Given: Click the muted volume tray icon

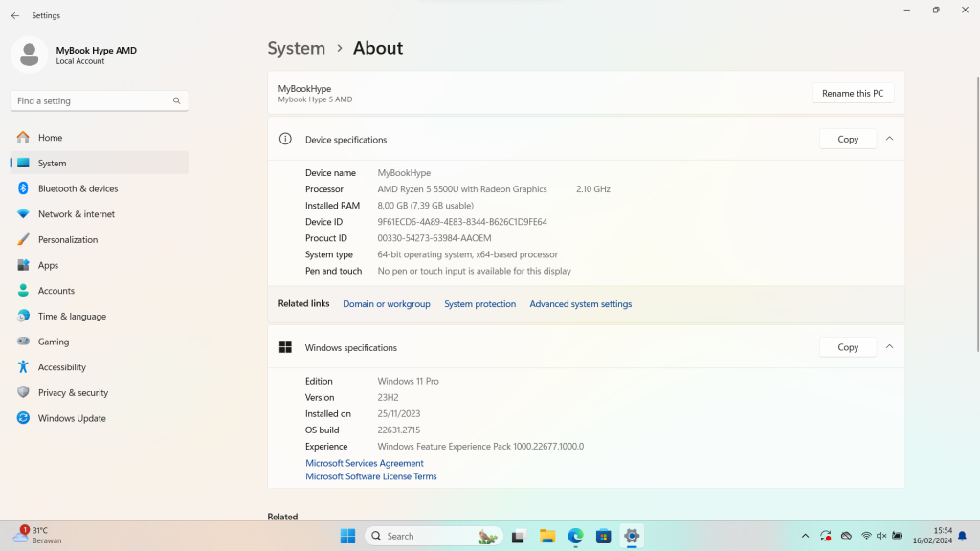Looking at the screenshot, I should 881,536.
